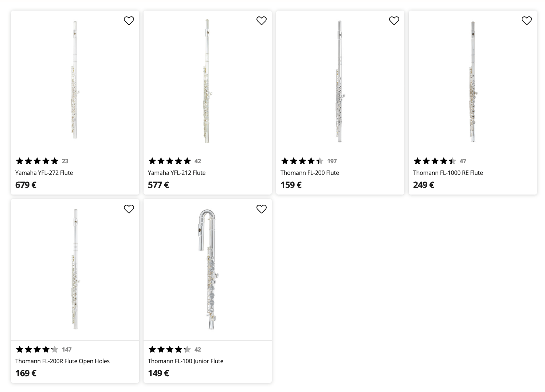Viewport: 545px width, 392px height.
Task: Click the Thomann FL-1000 RE Flute name
Action: click(x=448, y=173)
